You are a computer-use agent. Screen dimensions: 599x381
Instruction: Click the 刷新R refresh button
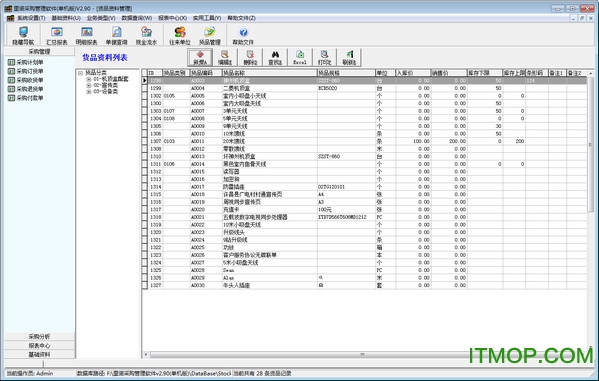[x=349, y=57]
